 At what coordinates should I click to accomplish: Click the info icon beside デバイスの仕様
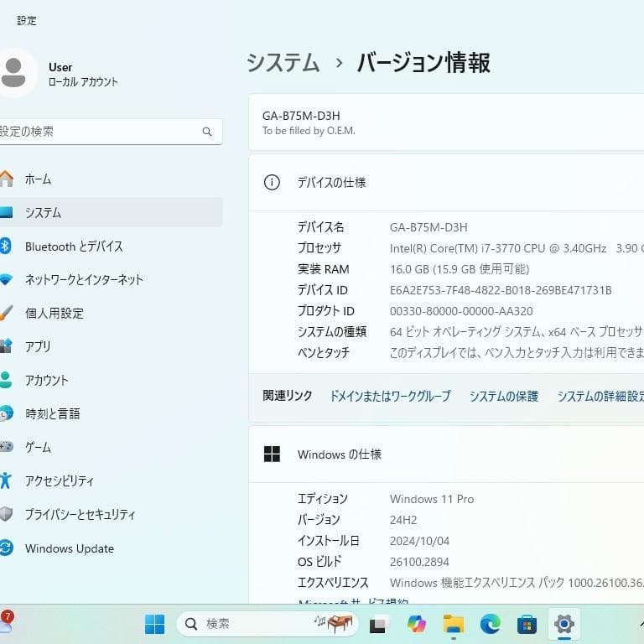272,182
